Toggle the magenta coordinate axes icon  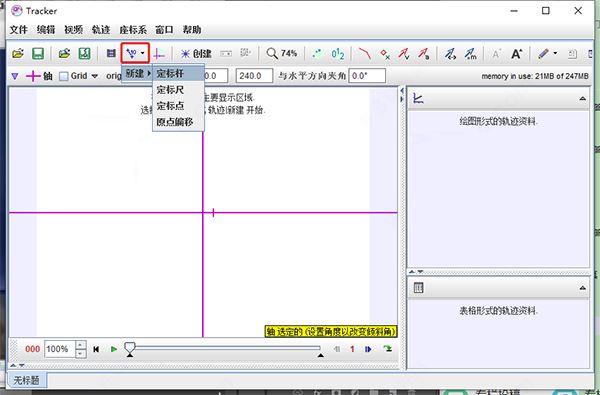(158, 54)
